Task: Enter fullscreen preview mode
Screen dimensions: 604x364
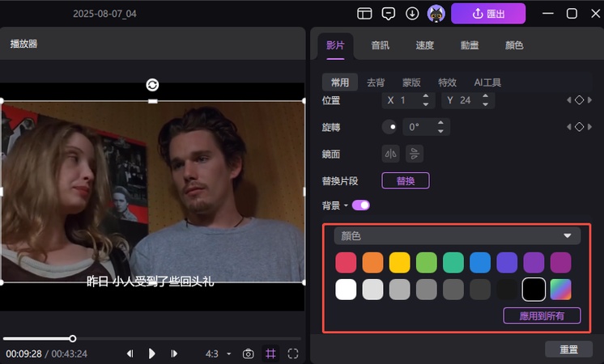Action: click(293, 353)
